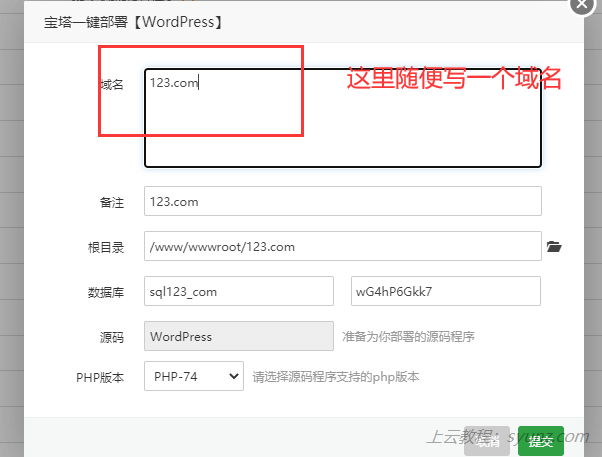
Task: Click the domain name textarea containing 123.com
Action: pos(343,118)
